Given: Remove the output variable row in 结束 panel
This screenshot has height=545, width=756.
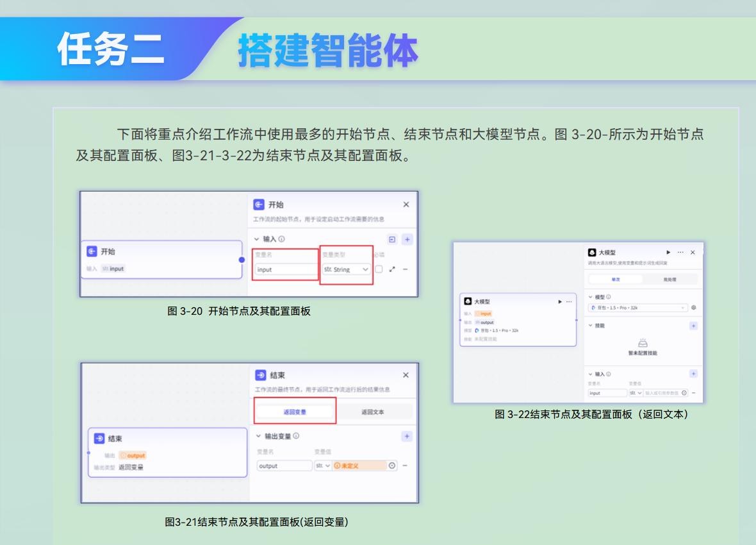Looking at the screenshot, I should point(405,466).
